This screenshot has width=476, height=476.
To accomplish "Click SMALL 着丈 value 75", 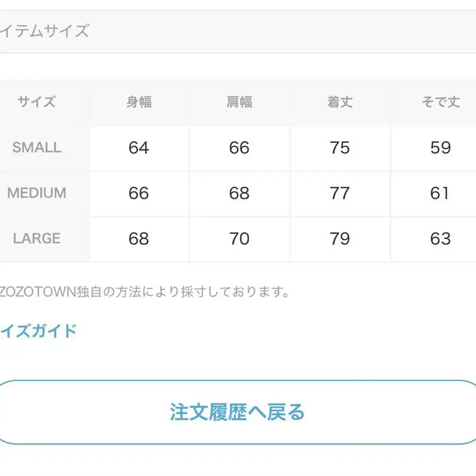I will pos(340,148).
